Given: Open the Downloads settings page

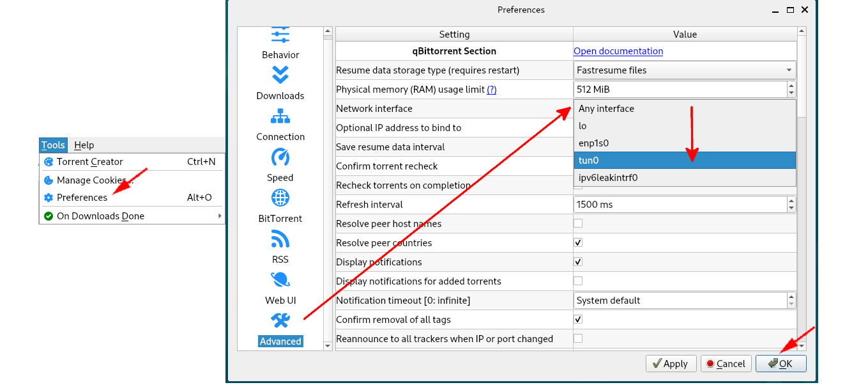Looking at the screenshot, I should point(280,84).
